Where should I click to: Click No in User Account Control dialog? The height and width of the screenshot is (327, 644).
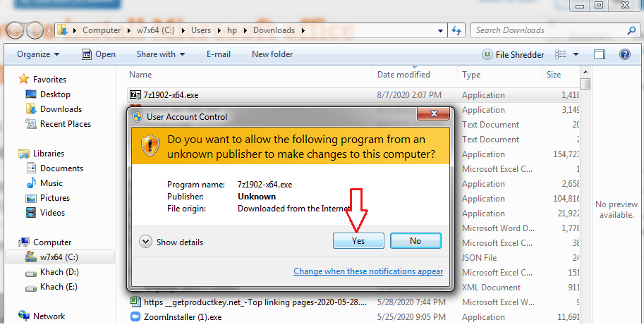pyautogui.click(x=415, y=241)
